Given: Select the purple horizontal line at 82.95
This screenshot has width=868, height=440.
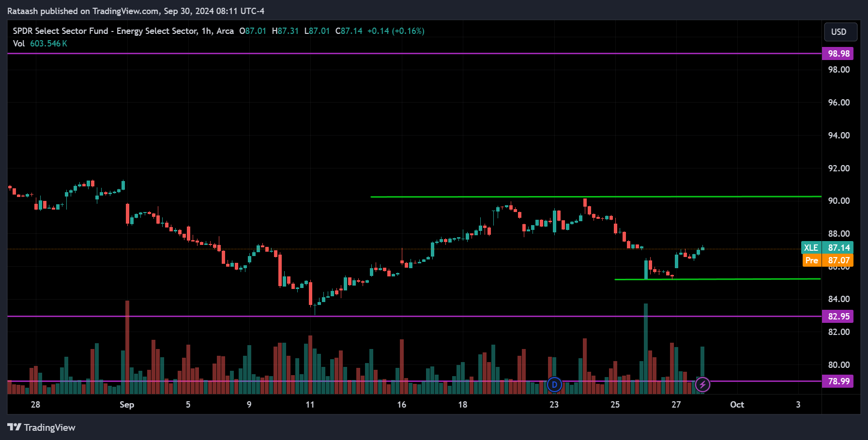Looking at the screenshot, I should (x=414, y=317).
